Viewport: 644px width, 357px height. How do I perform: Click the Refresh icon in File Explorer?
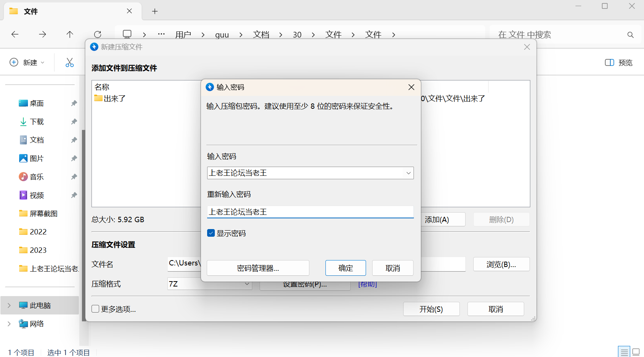(x=98, y=34)
